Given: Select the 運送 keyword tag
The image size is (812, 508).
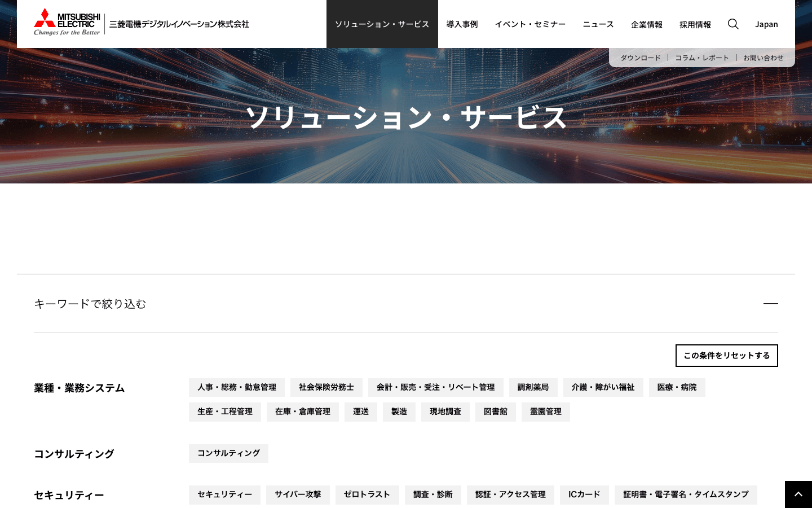Looking at the screenshot, I should pos(361,412).
